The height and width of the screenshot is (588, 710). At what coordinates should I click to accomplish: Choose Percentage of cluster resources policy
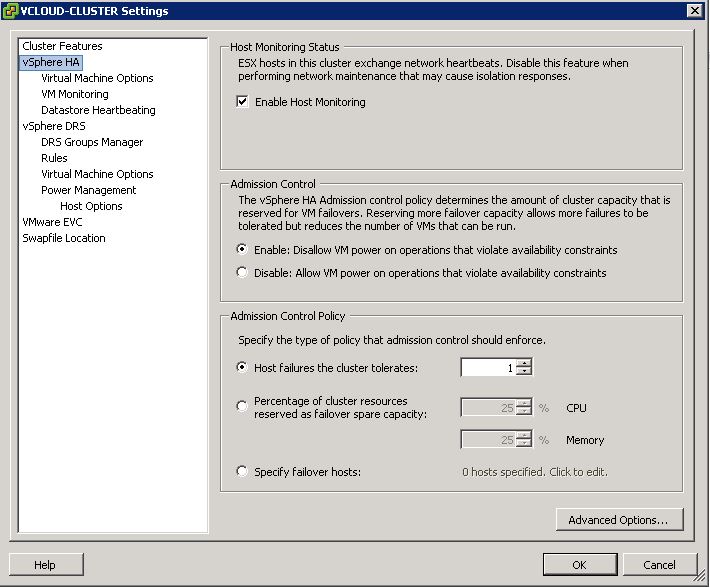[242, 406]
